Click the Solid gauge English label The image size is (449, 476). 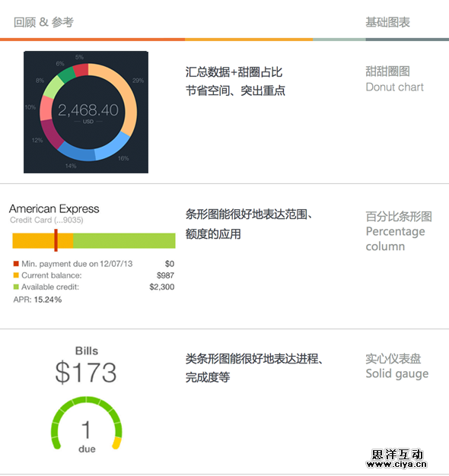pyautogui.click(x=397, y=373)
